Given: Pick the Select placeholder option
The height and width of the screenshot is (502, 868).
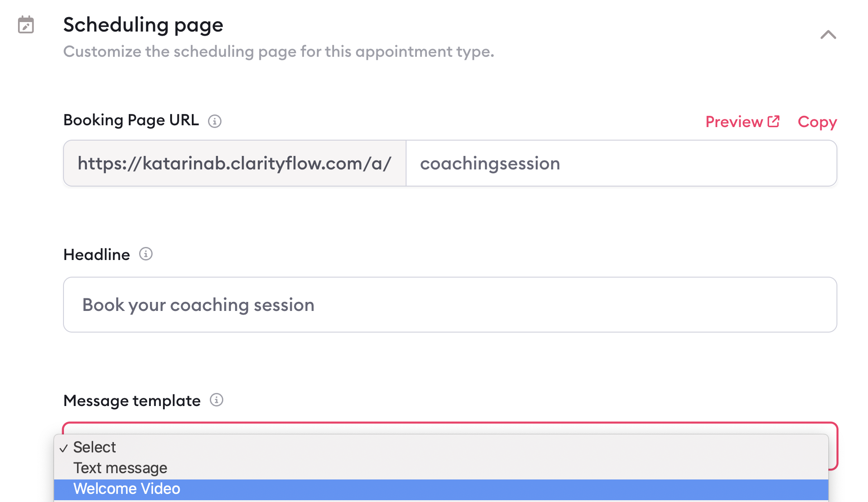Looking at the screenshot, I should (441, 447).
